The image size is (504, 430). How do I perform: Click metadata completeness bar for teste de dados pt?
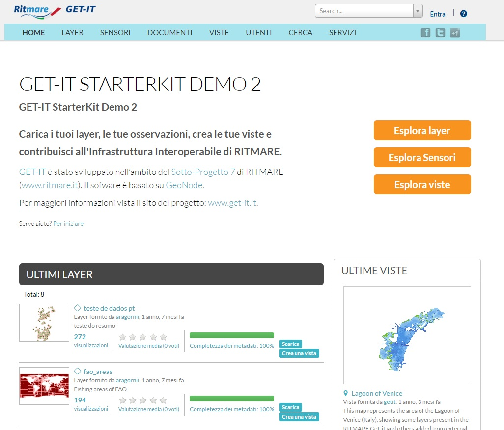tap(232, 335)
